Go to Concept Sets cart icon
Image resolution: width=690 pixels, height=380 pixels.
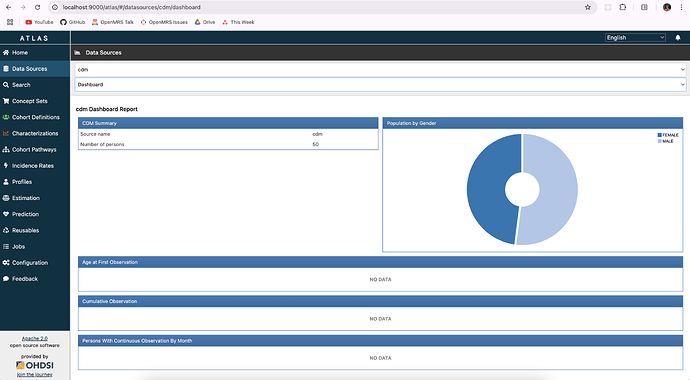coord(6,101)
